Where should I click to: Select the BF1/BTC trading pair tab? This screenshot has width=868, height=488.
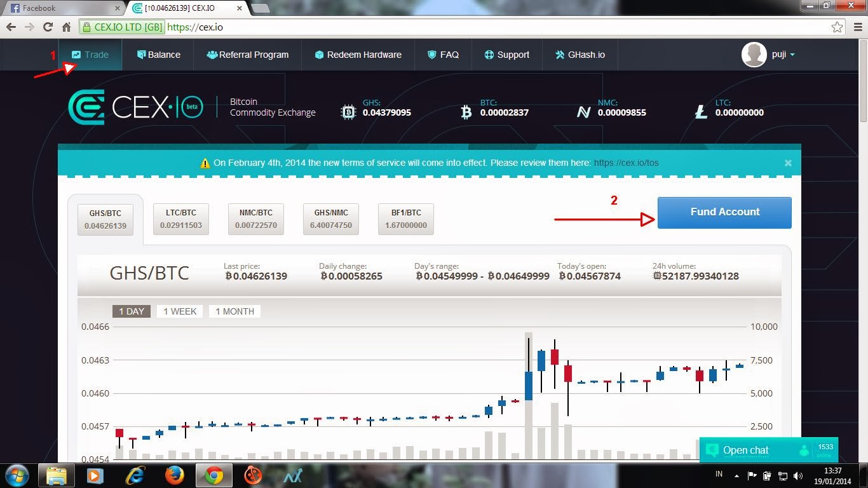[x=406, y=219]
